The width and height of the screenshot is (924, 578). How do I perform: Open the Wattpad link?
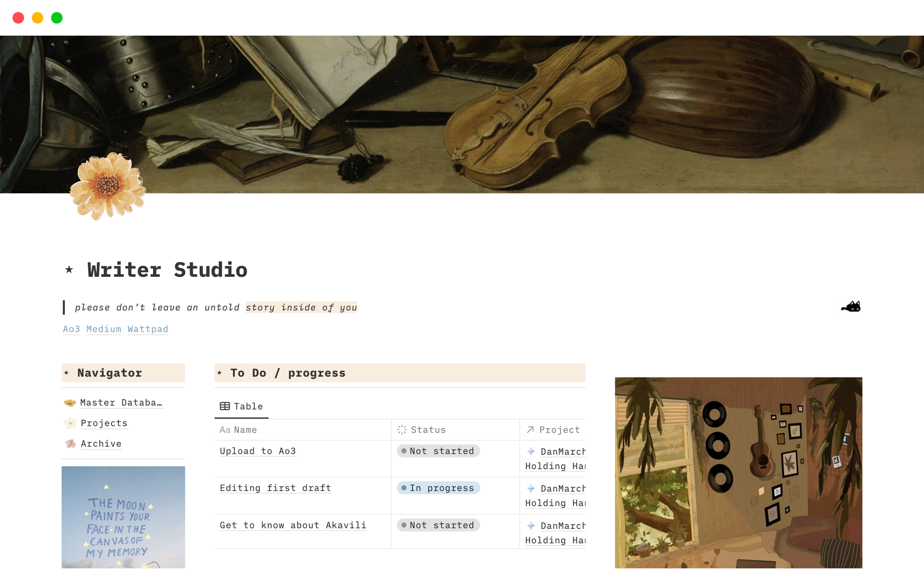pos(148,329)
